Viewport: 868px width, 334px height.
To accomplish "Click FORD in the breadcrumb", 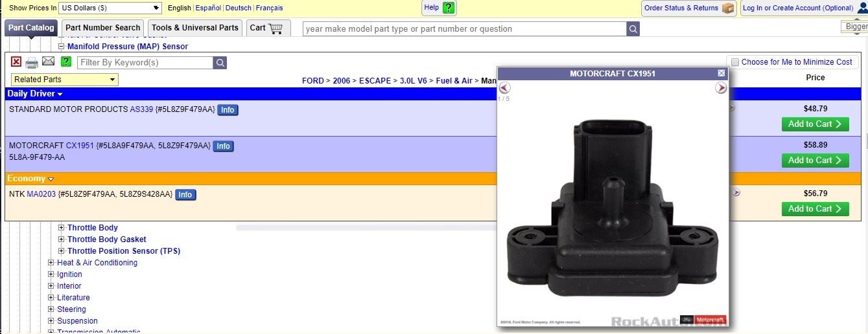I will (312, 81).
